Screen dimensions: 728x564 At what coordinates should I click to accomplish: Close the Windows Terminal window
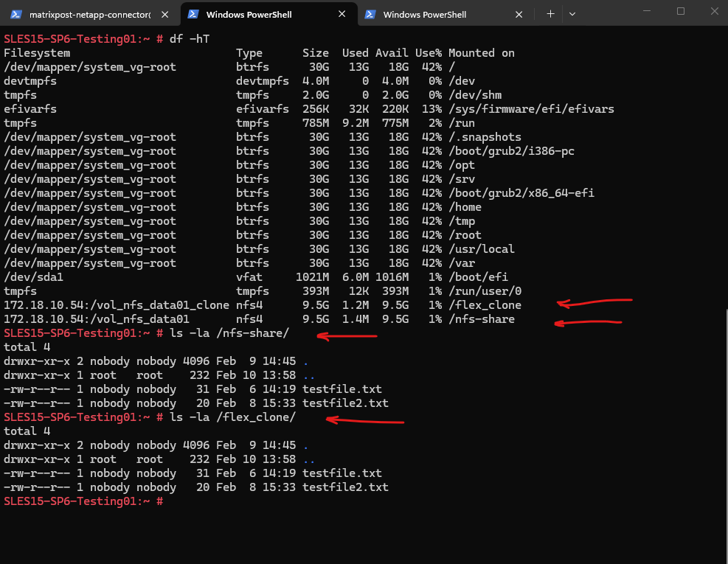click(x=713, y=12)
